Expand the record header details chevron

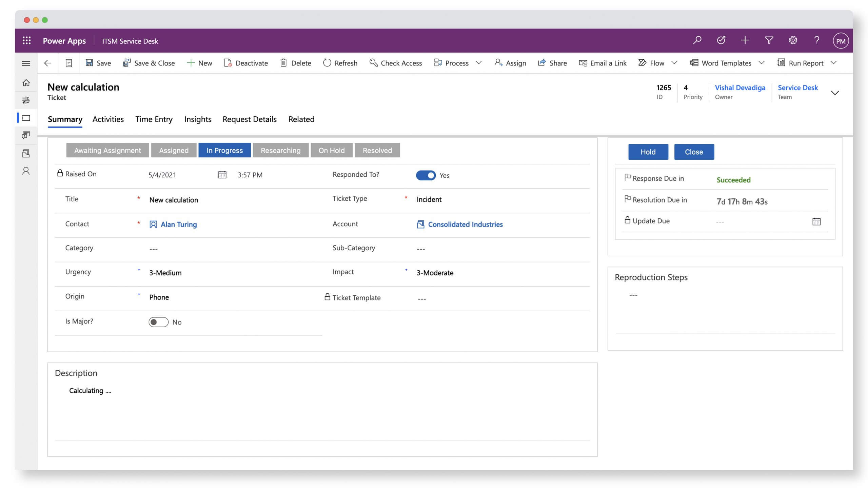pyautogui.click(x=835, y=92)
